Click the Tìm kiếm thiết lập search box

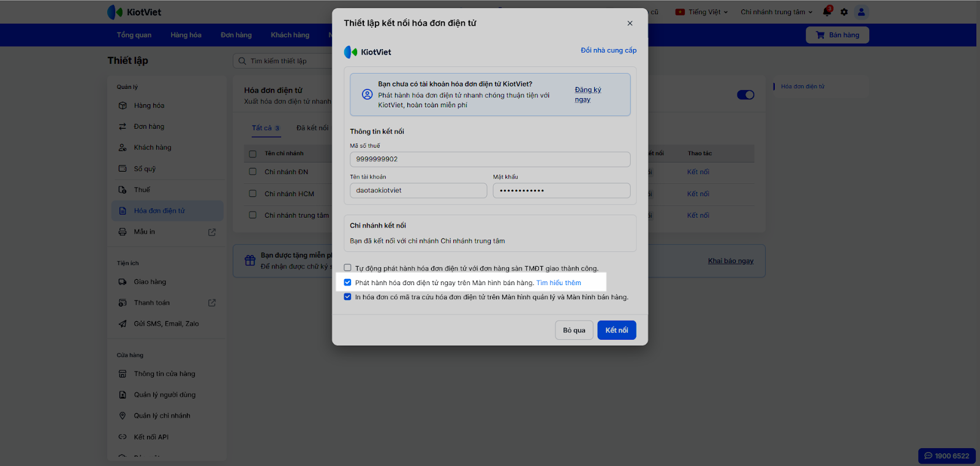283,61
